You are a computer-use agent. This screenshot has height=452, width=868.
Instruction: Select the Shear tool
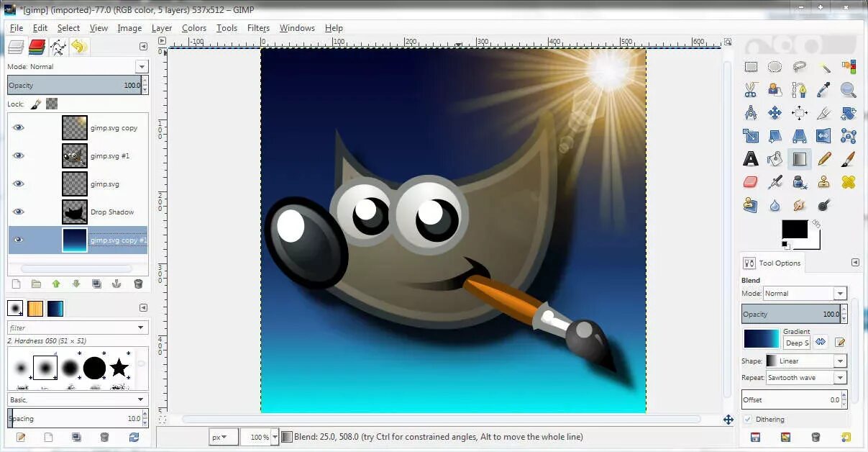point(775,136)
